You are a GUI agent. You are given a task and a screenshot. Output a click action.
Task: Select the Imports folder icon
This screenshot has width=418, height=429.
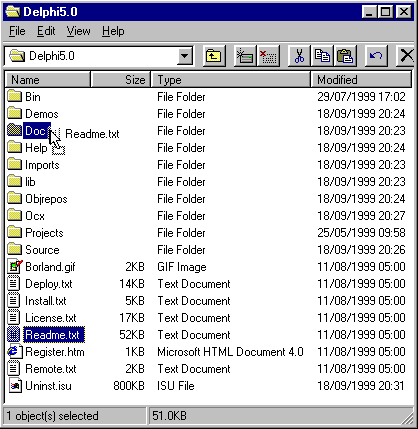point(14,165)
